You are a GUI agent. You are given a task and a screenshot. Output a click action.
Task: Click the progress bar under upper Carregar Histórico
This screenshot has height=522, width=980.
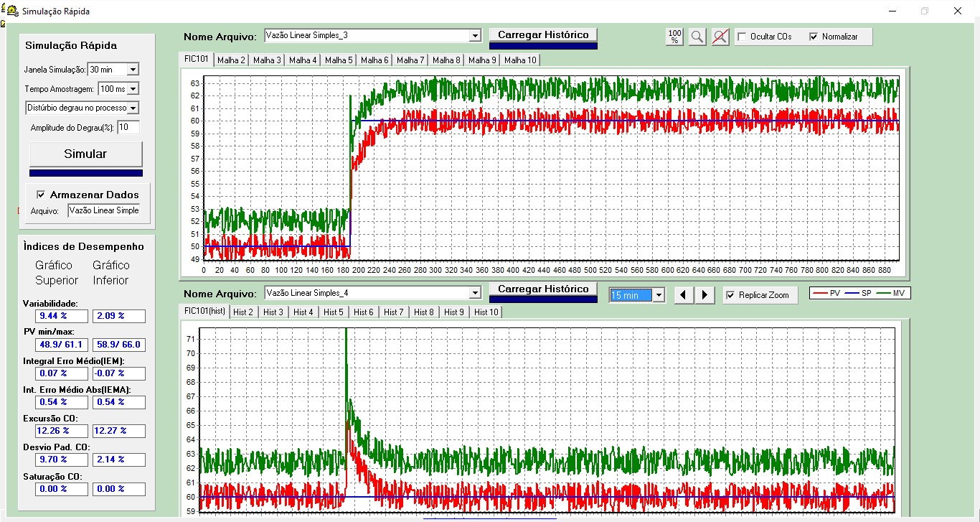543,46
